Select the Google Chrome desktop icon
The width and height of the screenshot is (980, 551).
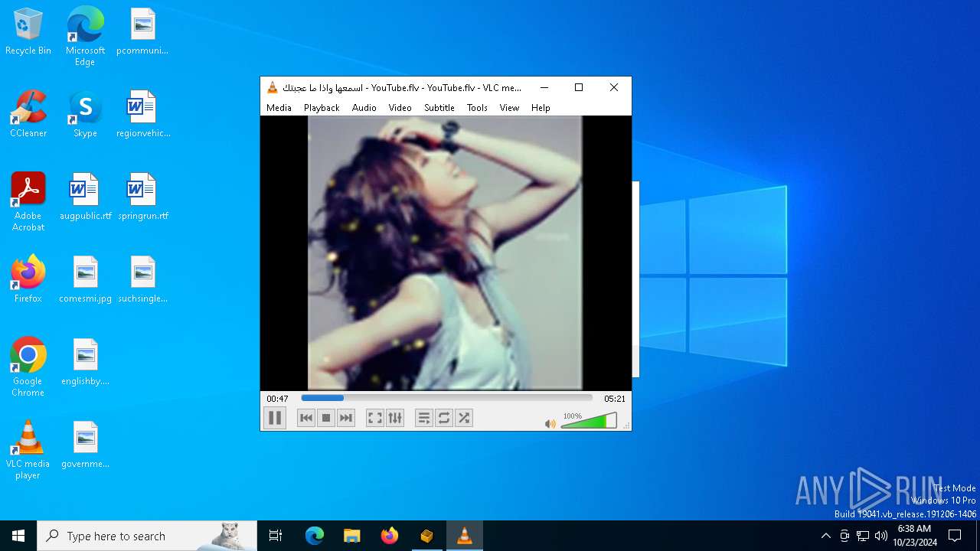pos(28,367)
